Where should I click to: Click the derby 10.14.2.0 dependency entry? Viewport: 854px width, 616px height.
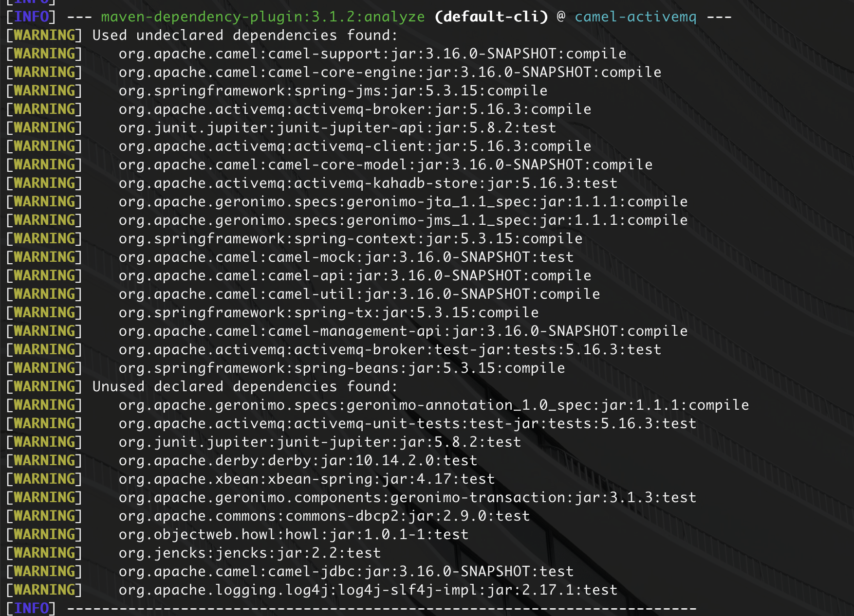[297, 461]
